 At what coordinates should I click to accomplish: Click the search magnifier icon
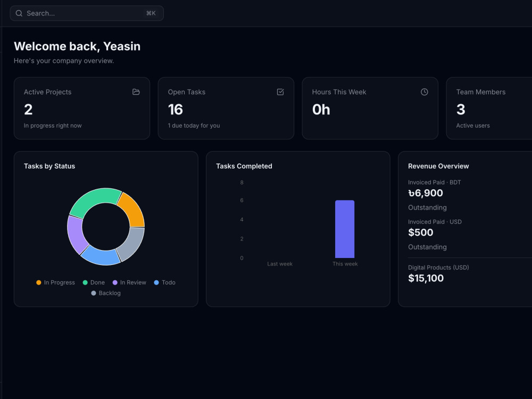click(19, 13)
